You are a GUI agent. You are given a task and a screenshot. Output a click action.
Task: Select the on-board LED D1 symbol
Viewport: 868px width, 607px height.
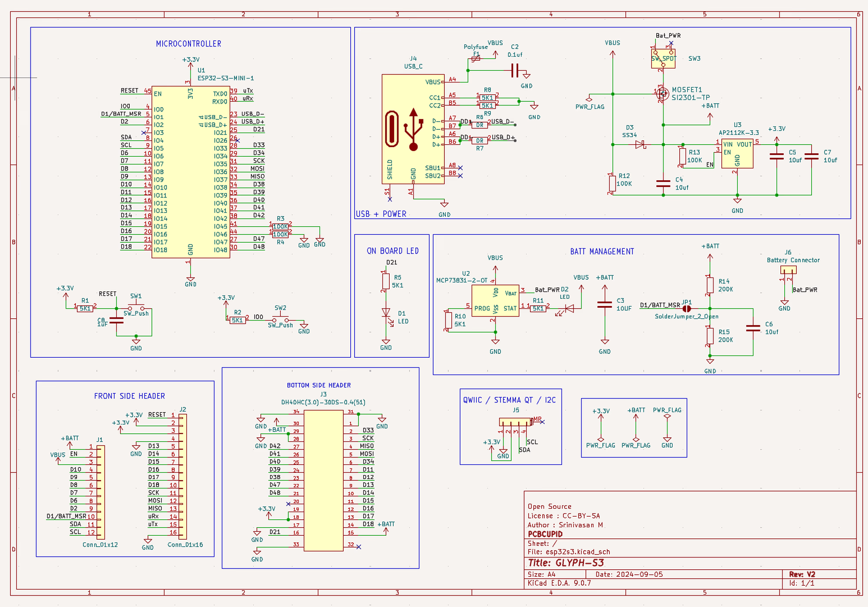coord(386,313)
